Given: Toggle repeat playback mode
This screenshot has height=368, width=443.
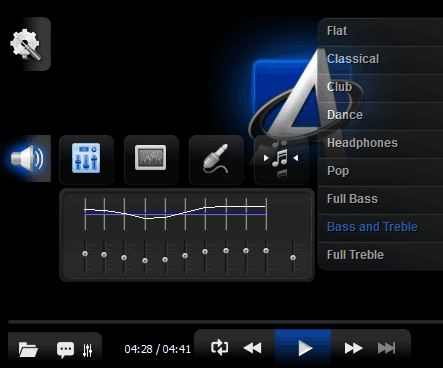Looking at the screenshot, I should pyautogui.click(x=219, y=348).
